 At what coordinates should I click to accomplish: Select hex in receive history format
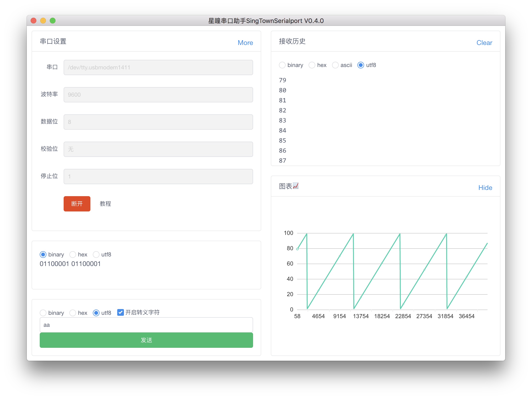312,65
